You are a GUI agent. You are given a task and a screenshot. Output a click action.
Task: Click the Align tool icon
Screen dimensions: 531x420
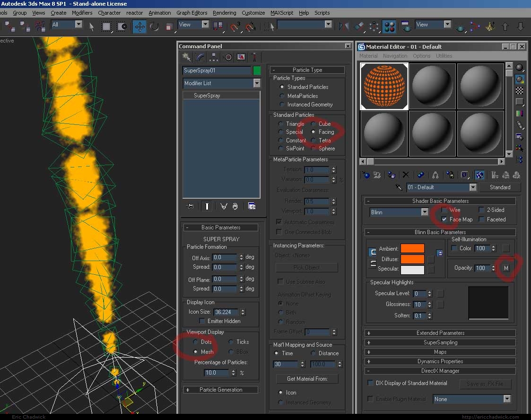click(359, 26)
